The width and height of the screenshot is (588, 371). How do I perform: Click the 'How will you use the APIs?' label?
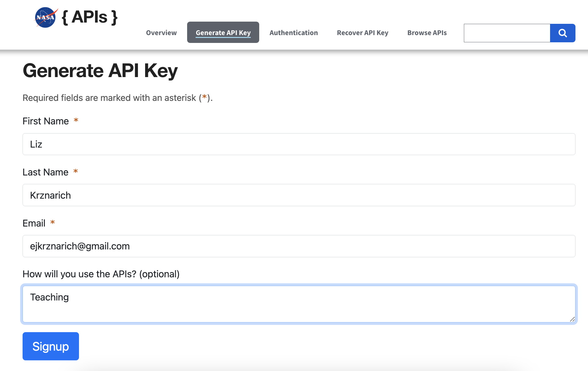[x=101, y=274]
